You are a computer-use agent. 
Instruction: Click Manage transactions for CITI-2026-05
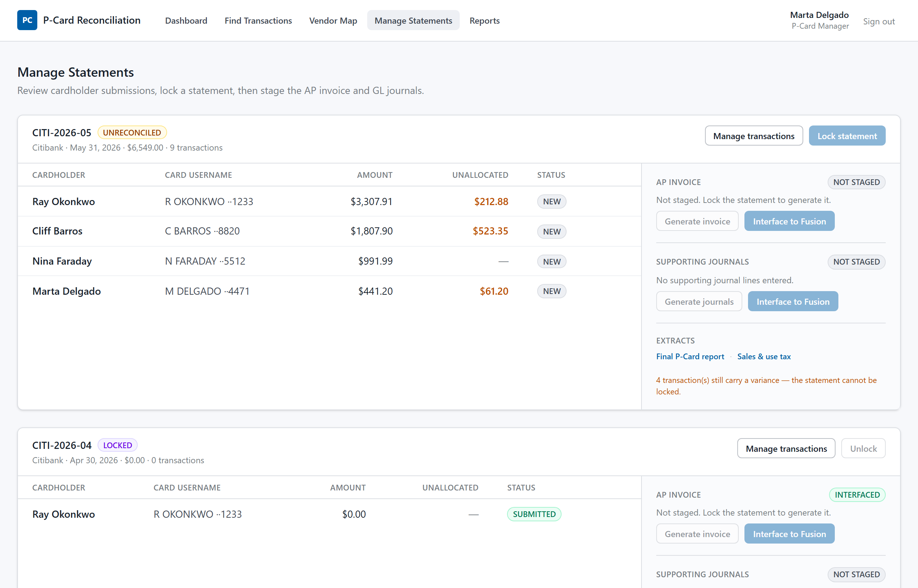(753, 136)
